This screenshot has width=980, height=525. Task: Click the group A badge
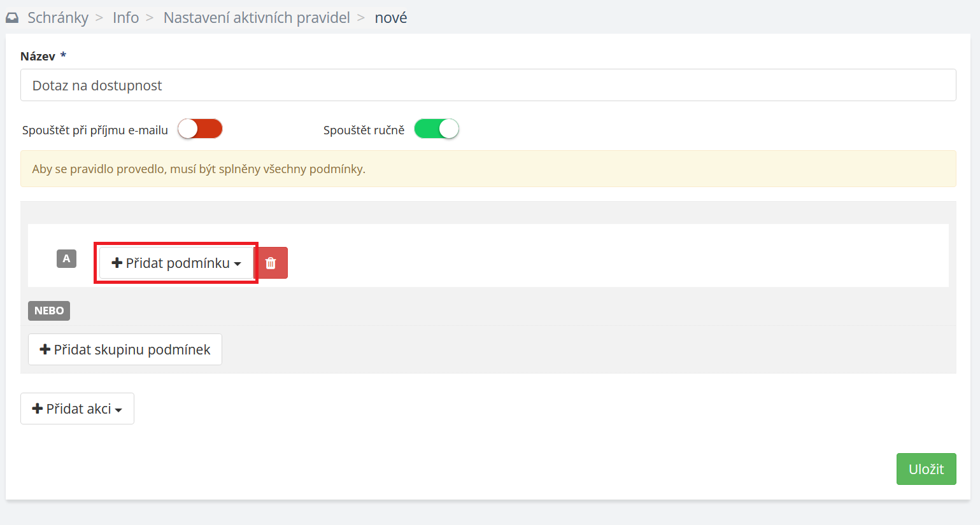pyautogui.click(x=66, y=259)
